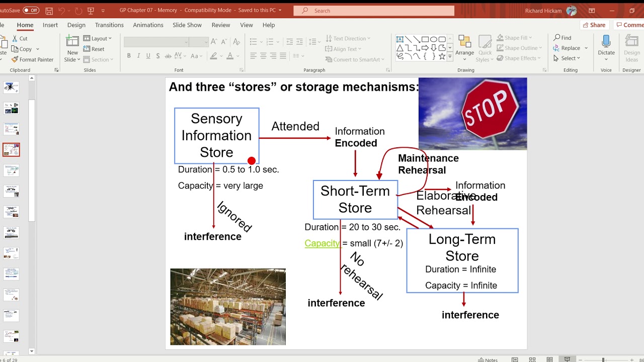Select the star shape in gallery
The image size is (644, 362).
(442, 56)
